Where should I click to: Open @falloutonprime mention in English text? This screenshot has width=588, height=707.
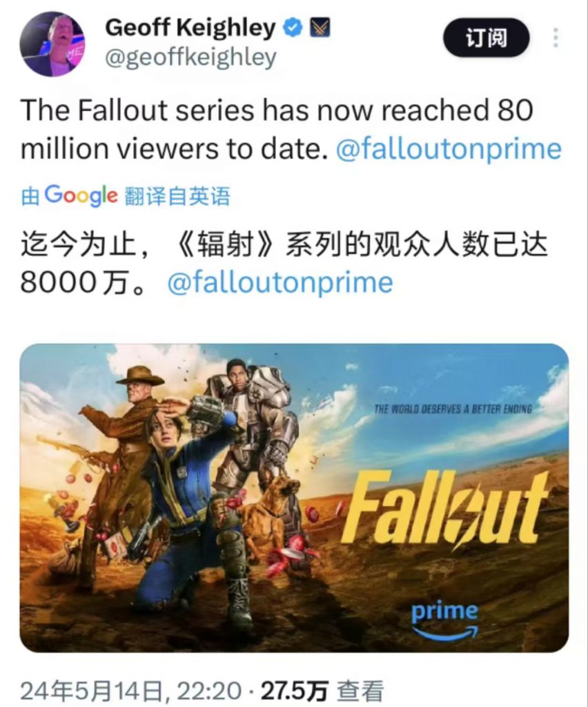point(449,149)
